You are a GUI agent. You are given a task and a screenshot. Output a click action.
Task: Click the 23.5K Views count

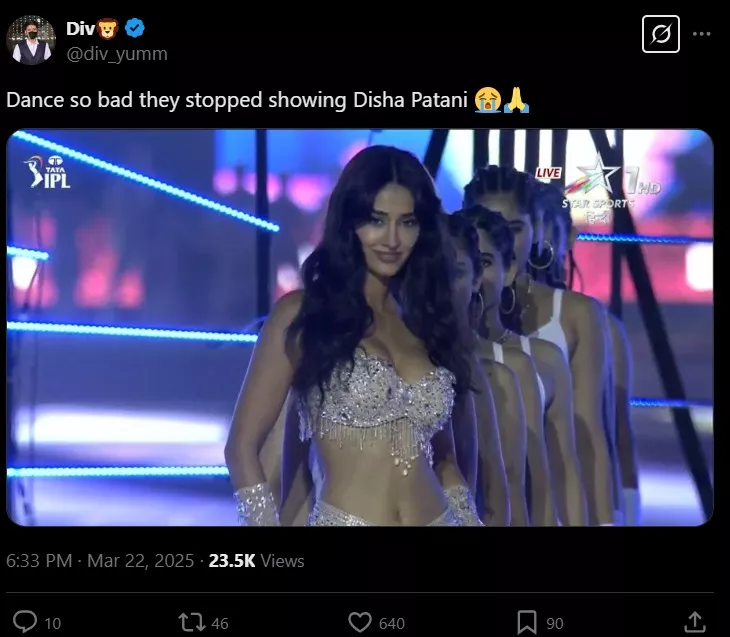256,561
